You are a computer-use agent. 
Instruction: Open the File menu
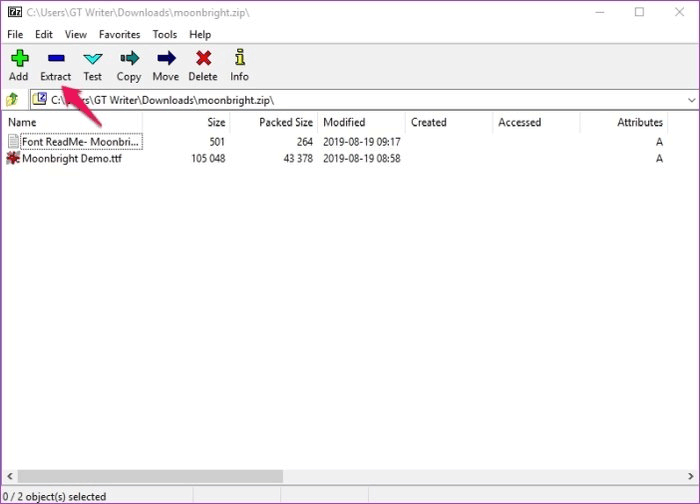coord(15,34)
